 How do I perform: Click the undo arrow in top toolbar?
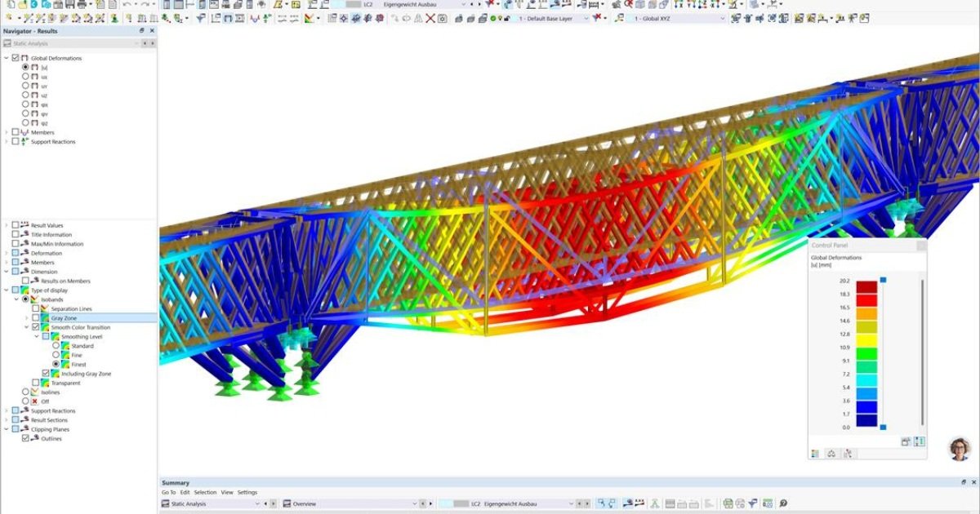(x=127, y=5)
